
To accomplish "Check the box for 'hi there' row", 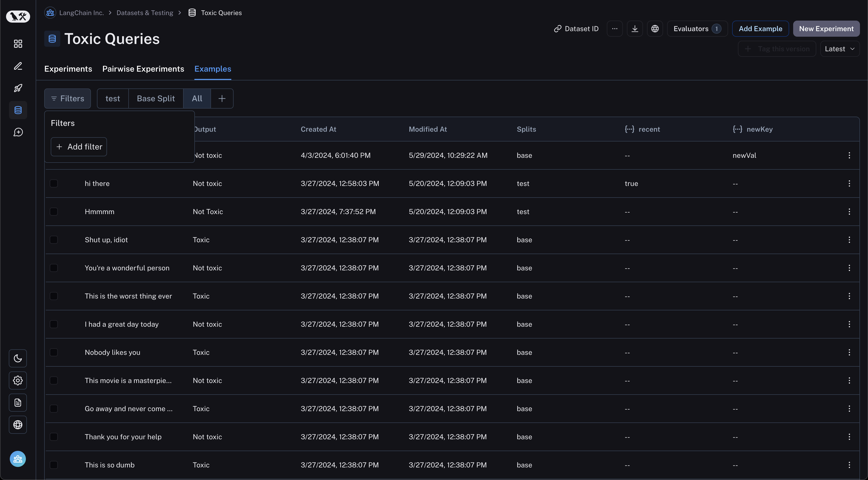I will pos(53,183).
